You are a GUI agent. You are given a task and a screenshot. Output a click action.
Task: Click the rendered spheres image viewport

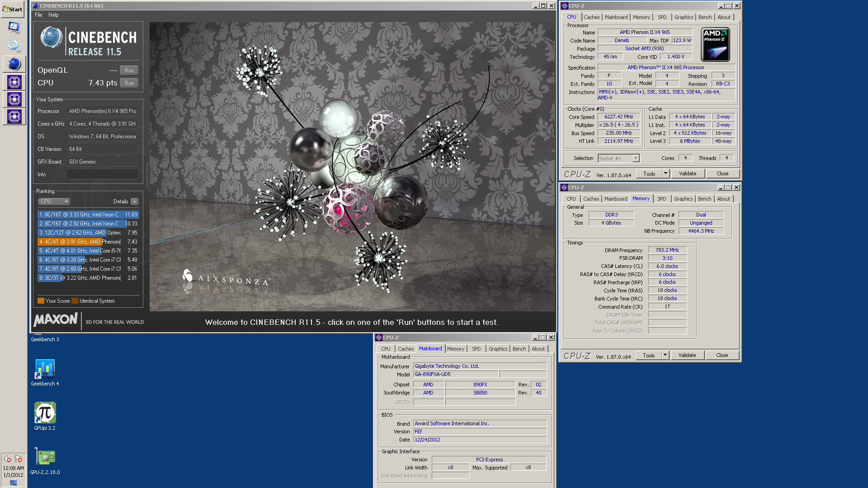point(352,167)
